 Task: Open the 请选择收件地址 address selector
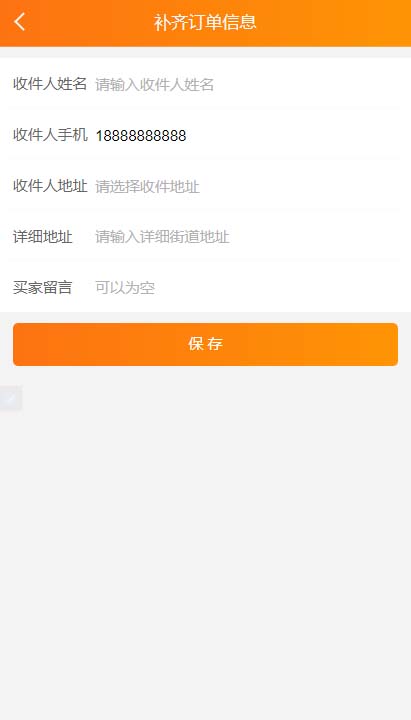[x=246, y=186]
